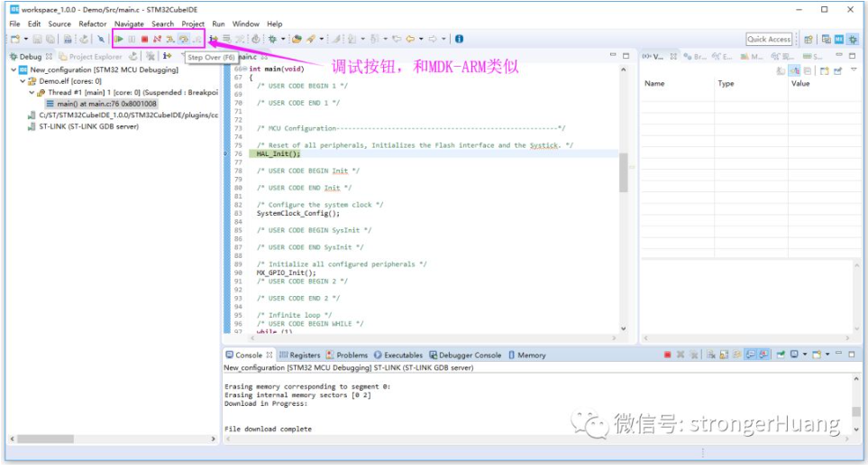Select the ST-LINK GDB server entry

[84, 126]
